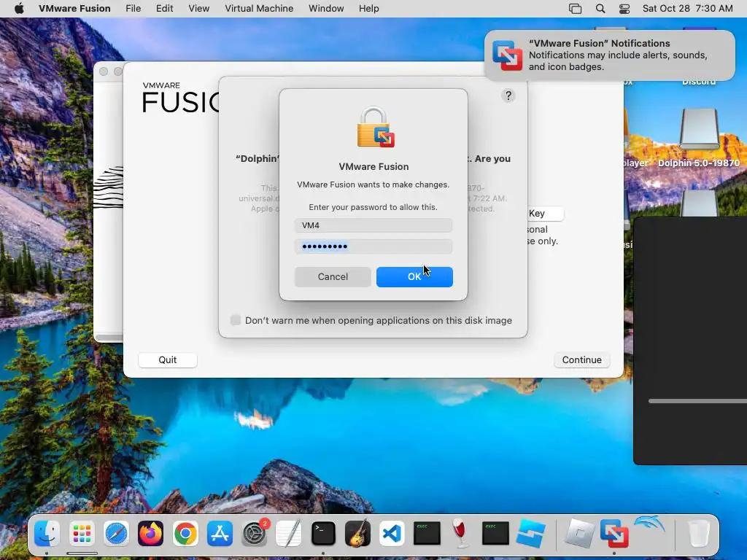Screen dimensions: 747x560
Task: Open Launchpad from the Dock
Action: coord(82,533)
